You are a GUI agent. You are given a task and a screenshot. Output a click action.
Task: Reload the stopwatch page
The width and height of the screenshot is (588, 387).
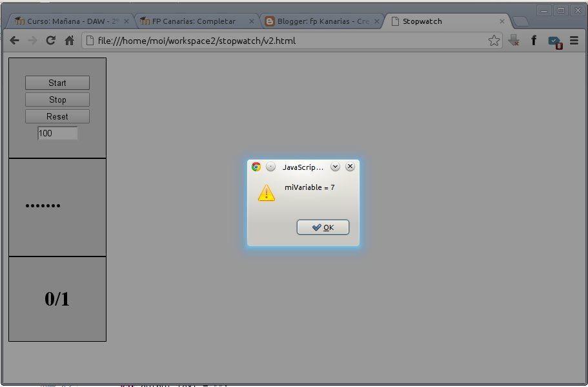51,40
